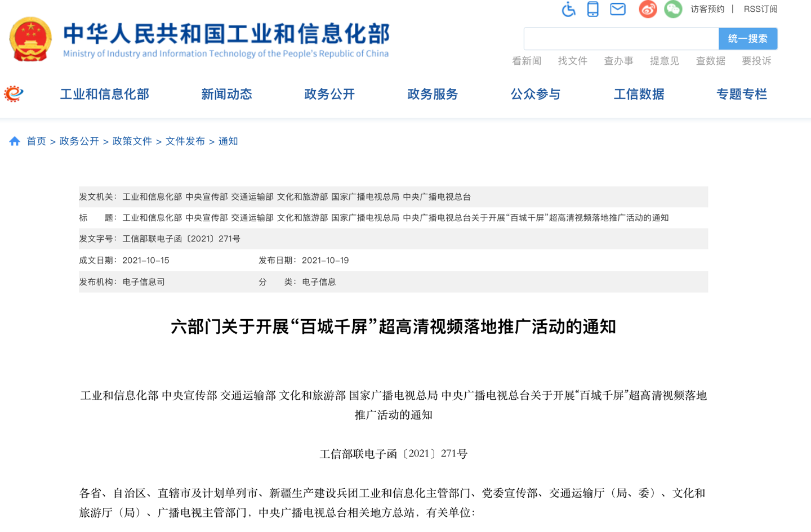811x532 pixels.
Task: Select 政务服务 in main navigation
Action: [433, 94]
